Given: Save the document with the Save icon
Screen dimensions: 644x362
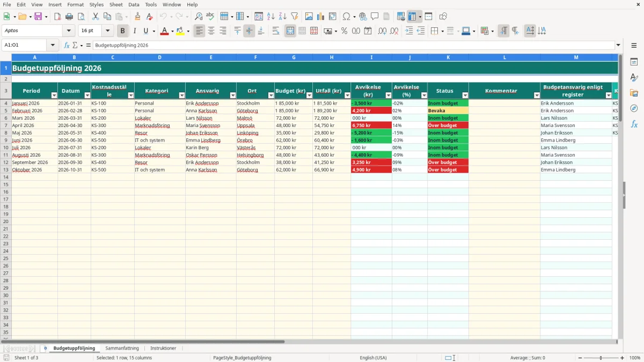Looking at the screenshot, I should pos(38,17).
